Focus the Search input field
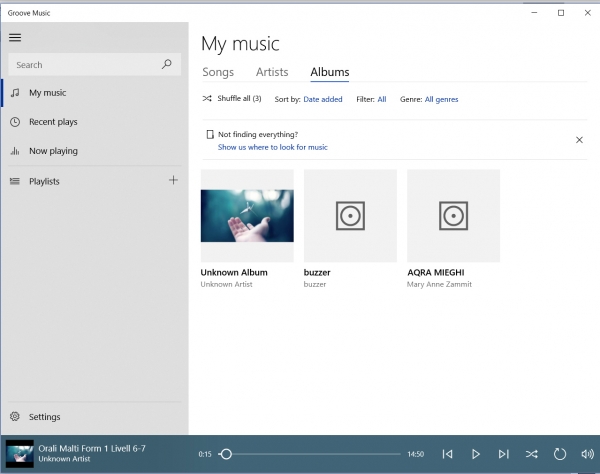 point(95,65)
